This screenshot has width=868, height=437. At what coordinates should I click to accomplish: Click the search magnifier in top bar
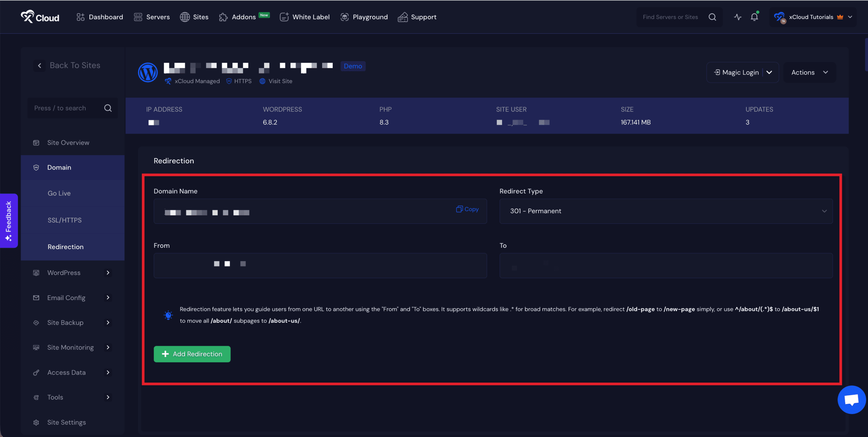pyautogui.click(x=712, y=17)
